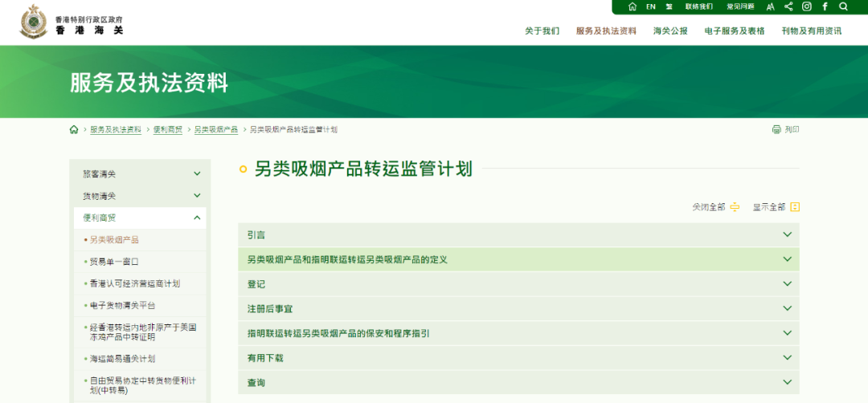This screenshot has height=403, width=868.
Task: Open the 海关公报 menu
Action: 670,31
